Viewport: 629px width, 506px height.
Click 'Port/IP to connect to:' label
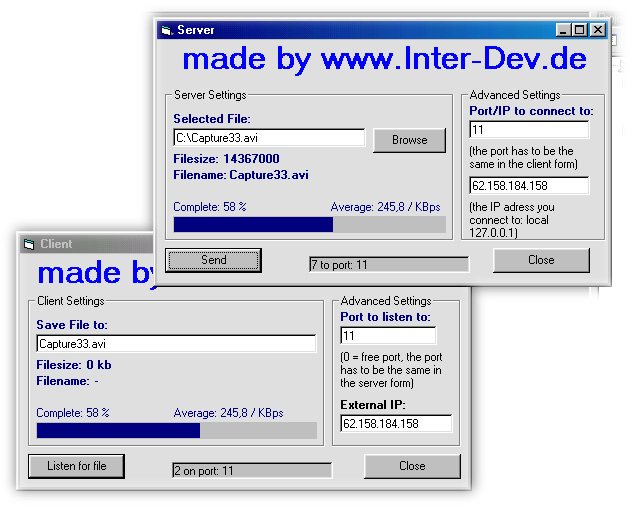(x=531, y=111)
